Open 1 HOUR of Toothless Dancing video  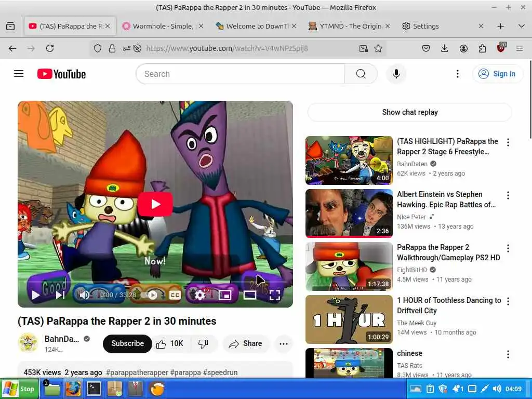(x=449, y=305)
